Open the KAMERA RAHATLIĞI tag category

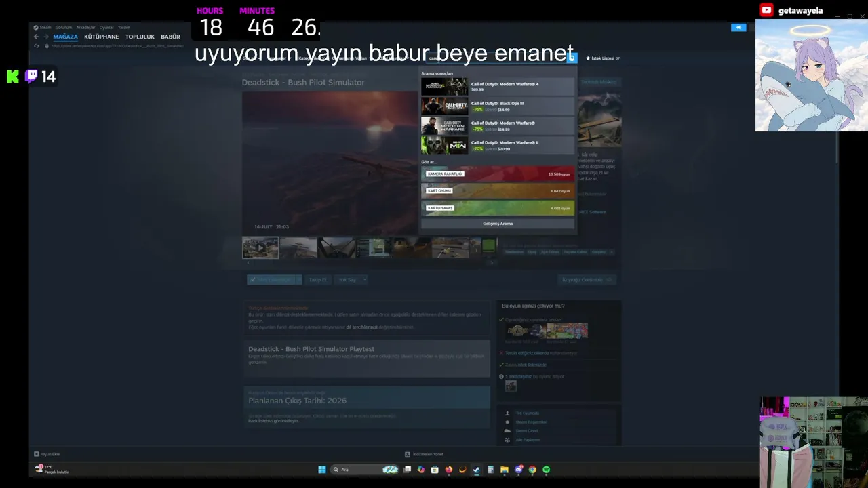point(498,174)
